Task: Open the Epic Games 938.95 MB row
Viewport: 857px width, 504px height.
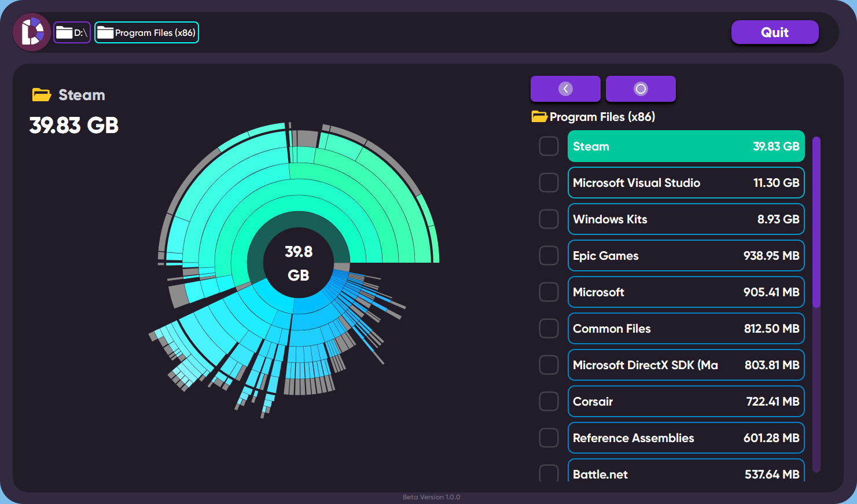Action: (x=686, y=256)
